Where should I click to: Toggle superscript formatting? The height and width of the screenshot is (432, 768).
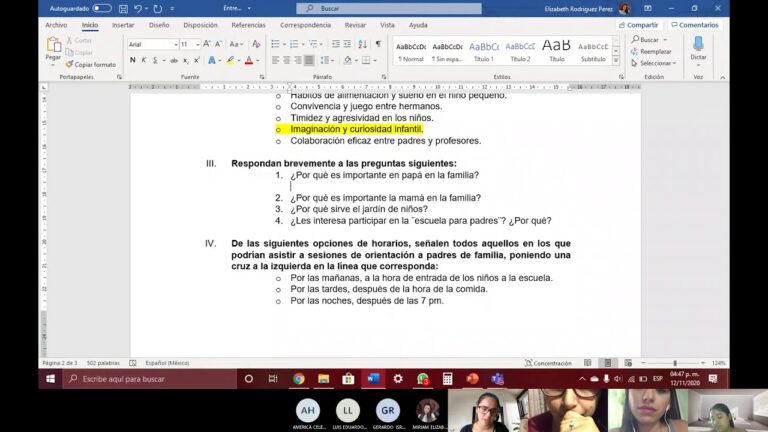pos(197,60)
